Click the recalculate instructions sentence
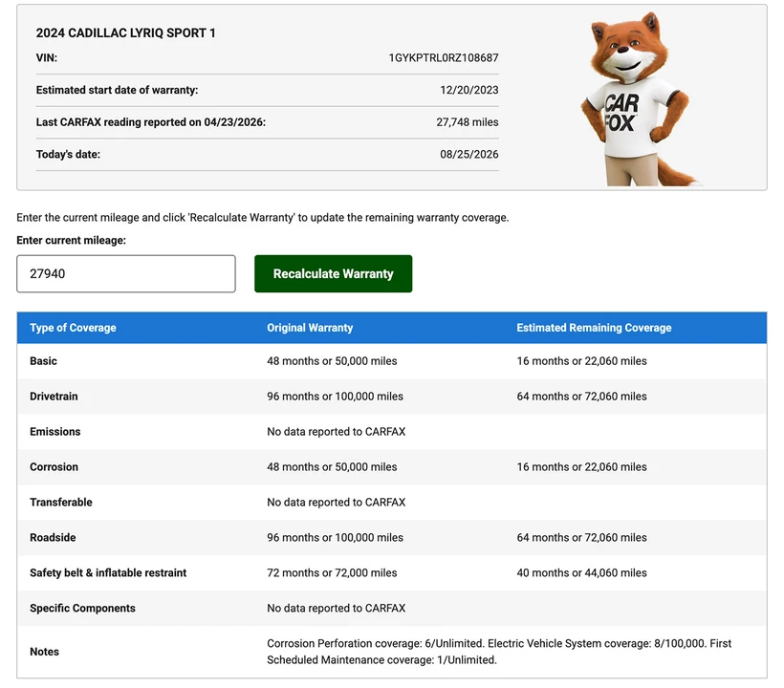The height and width of the screenshot is (688, 784). point(263,218)
